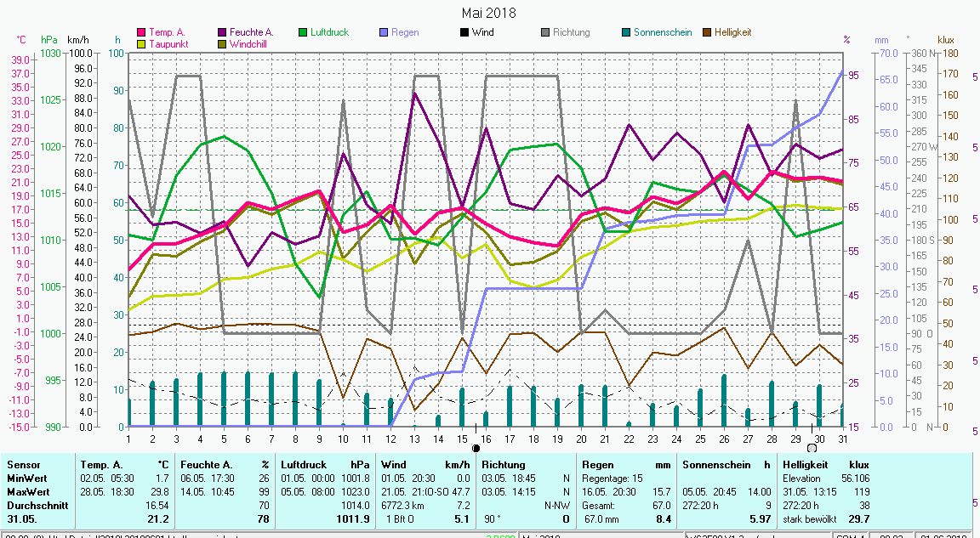Click the gray Richtung legend swatch
Image resolution: width=980 pixels, height=538 pixels.
[545, 33]
